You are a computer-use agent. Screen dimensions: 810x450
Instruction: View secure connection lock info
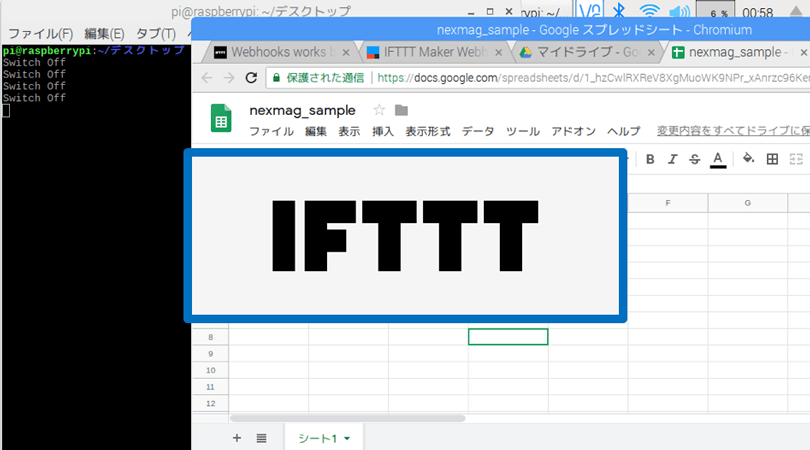(276, 78)
